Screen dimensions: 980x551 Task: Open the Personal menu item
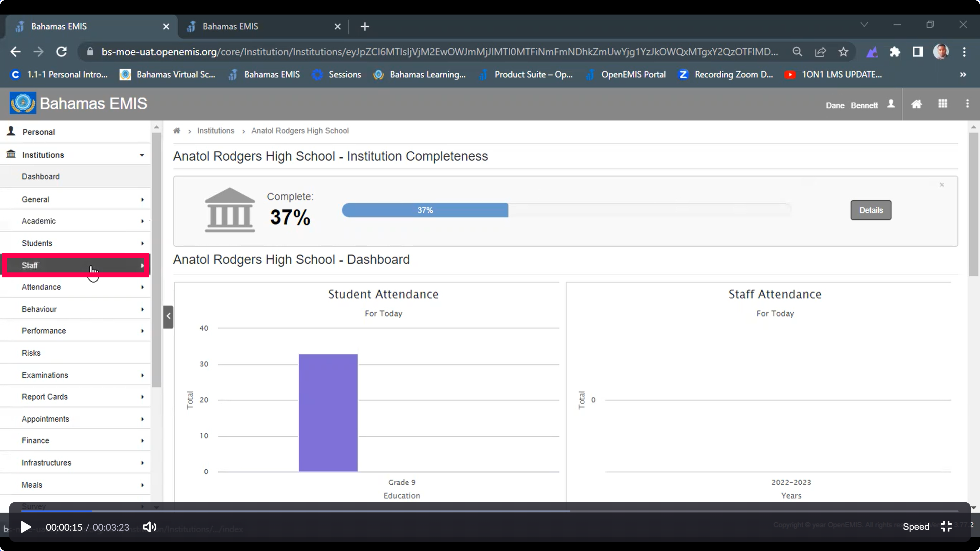75,132
